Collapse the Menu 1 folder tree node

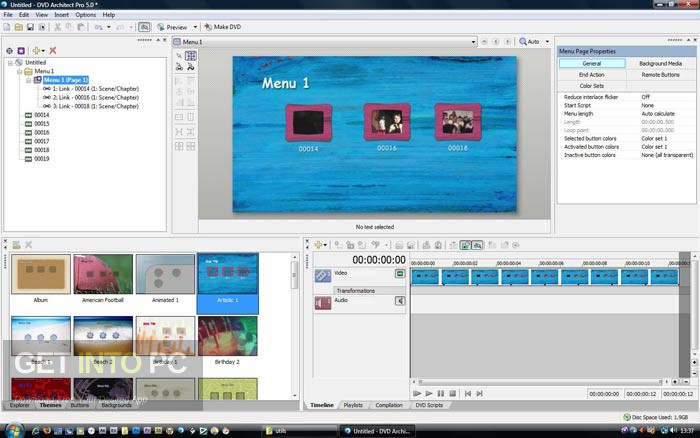click(x=19, y=71)
